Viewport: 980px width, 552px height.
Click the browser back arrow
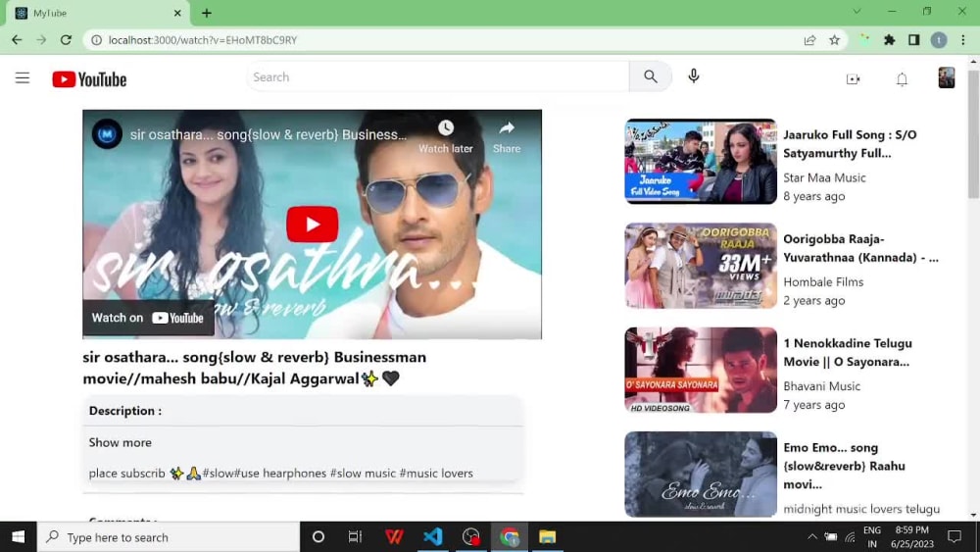[17, 40]
